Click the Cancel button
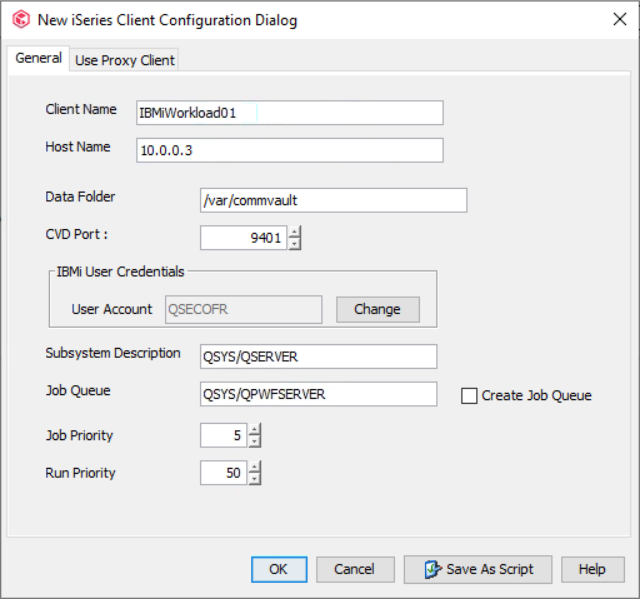The image size is (640, 599). tap(355, 569)
